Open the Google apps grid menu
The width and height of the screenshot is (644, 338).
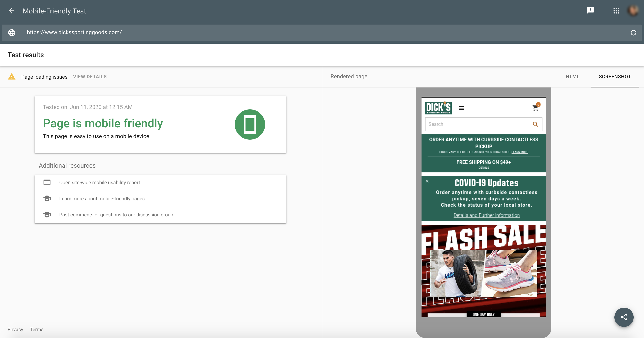616,11
